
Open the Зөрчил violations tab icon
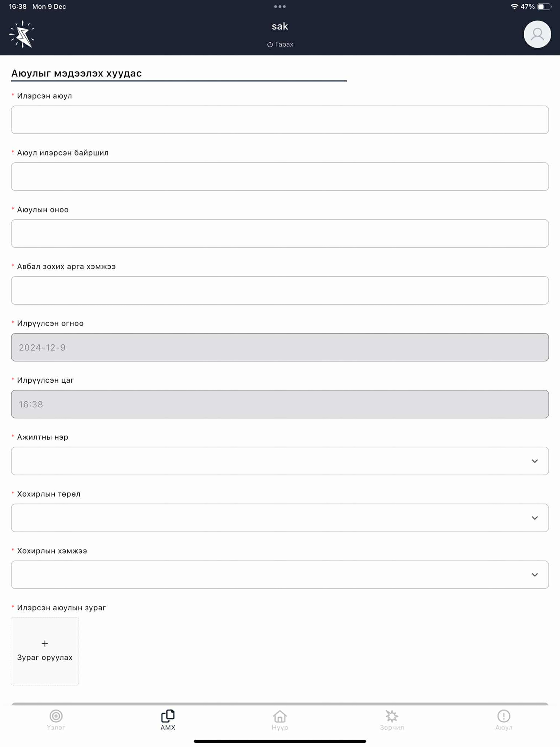tap(392, 716)
